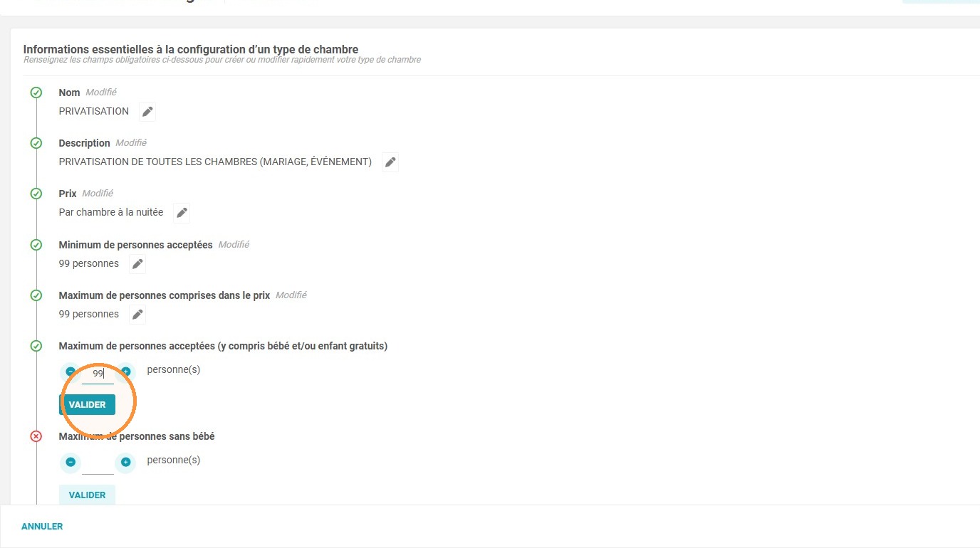Click the highlighted VALIDER button
Viewport: 980px width, 548px height.
pyautogui.click(x=87, y=404)
